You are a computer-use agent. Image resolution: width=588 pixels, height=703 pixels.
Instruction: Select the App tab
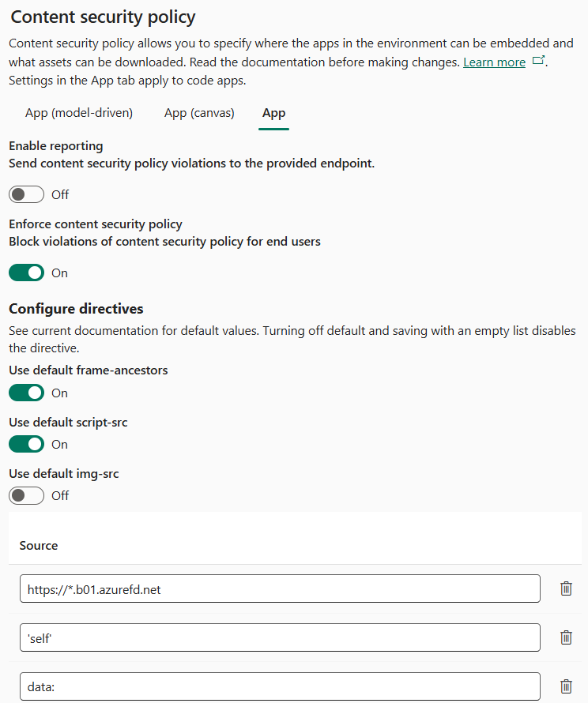[x=273, y=113]
